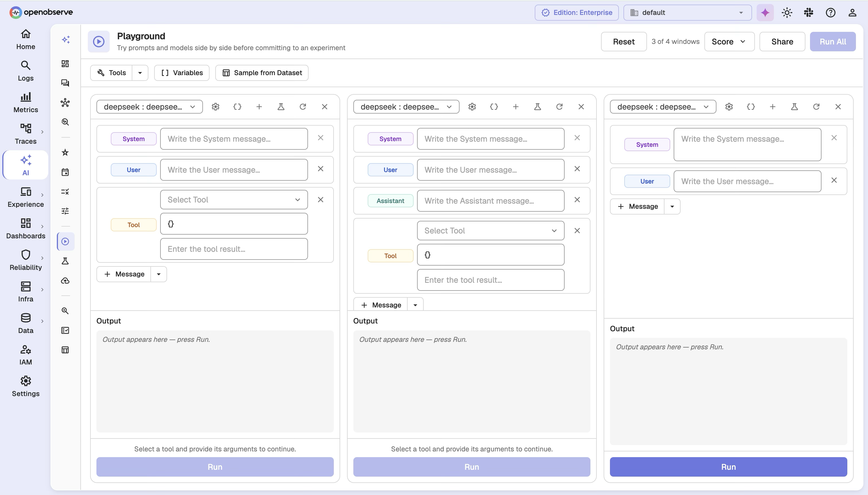Toggle the User role label in first window
The image size is (868, 495).
coord(133,170)
